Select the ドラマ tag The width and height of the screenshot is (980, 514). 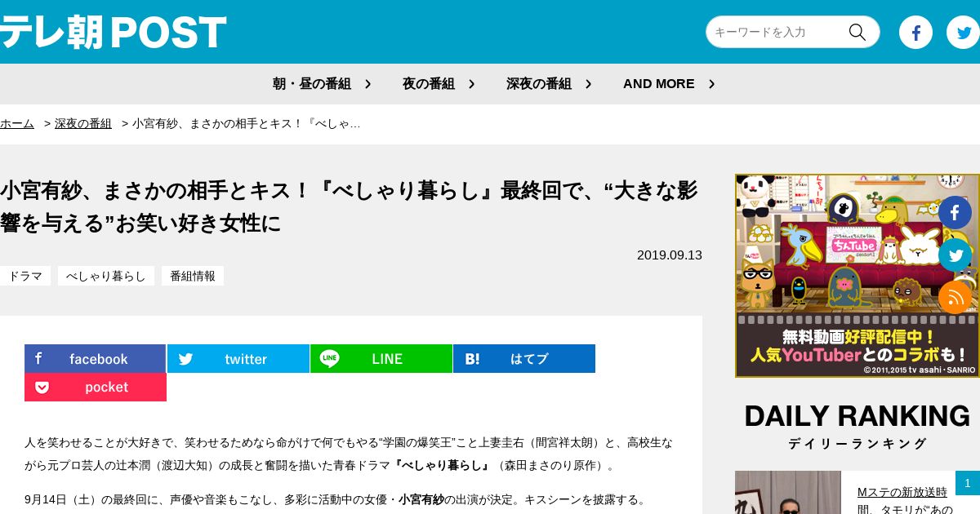[25, 276]
